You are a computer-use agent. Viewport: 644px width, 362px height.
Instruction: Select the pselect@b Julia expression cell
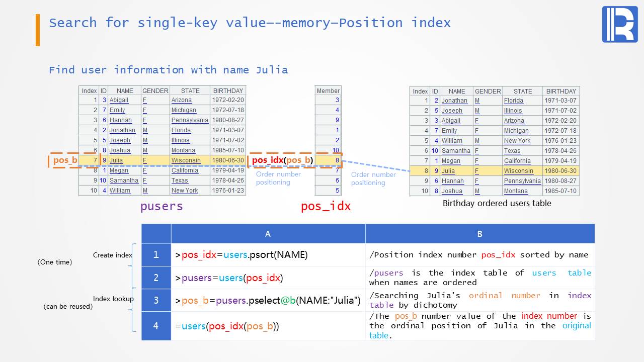268,301
